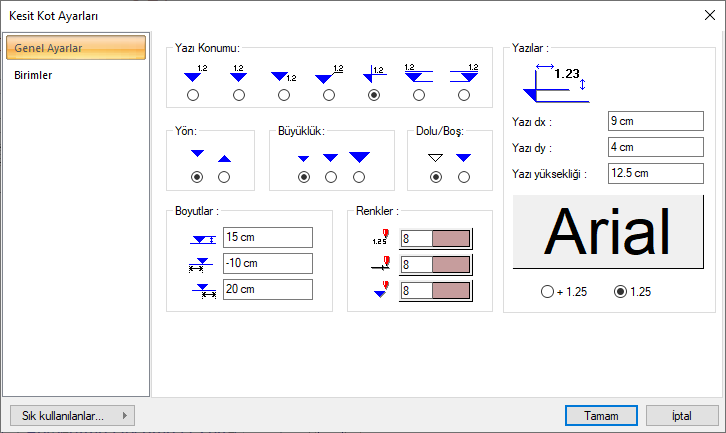Click the first color swatch under Renkler
The width and height of the screenshot is (726, 433).
(449, 238)
